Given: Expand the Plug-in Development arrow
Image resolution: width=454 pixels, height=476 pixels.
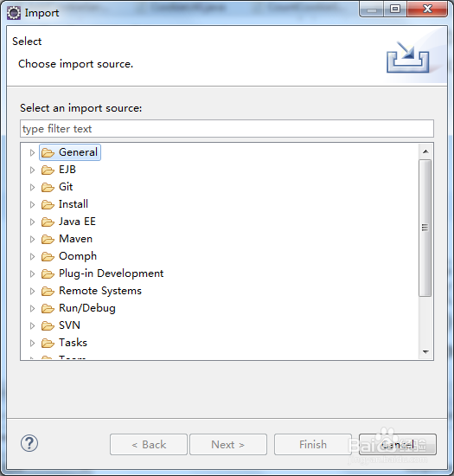Looking at the screenshot, I should coord(32,273).
